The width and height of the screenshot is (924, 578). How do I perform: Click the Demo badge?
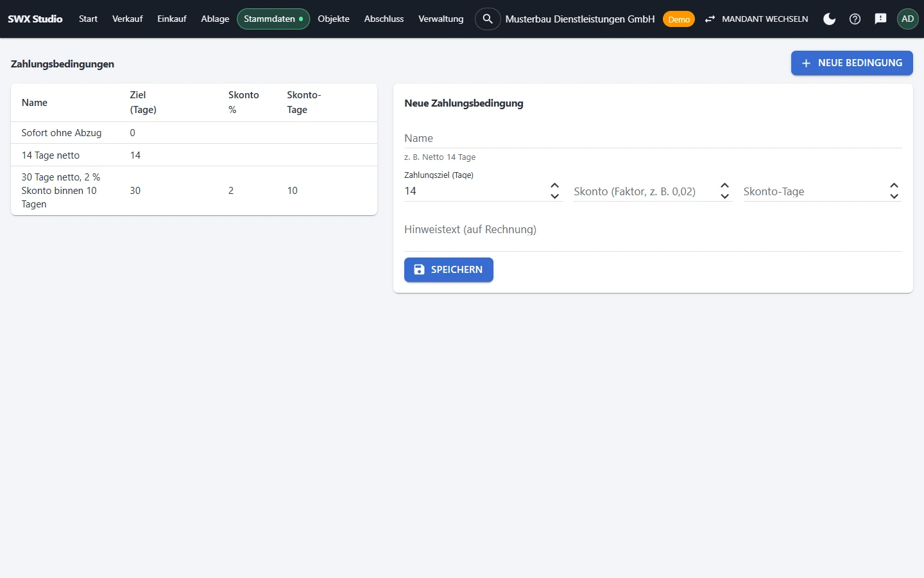pos(678,19)
